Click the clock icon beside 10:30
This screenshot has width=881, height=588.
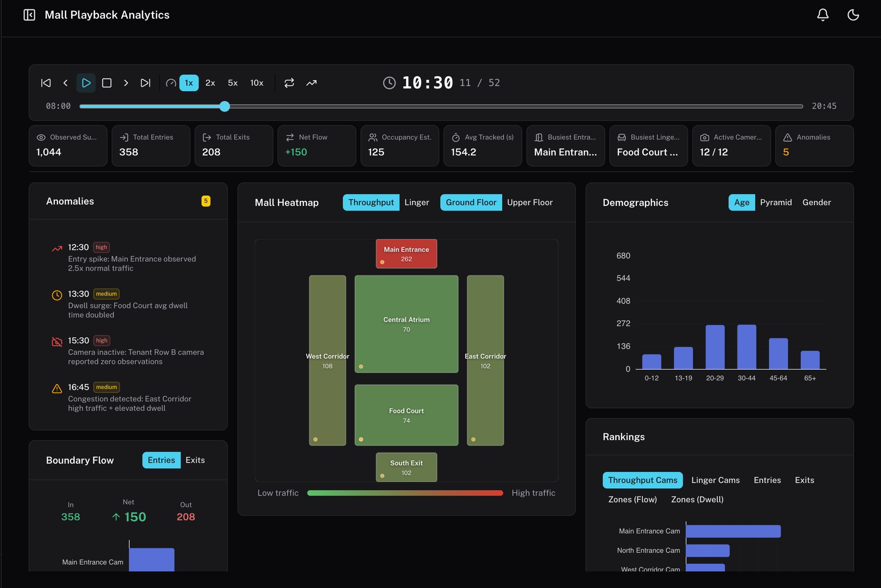point(389,83)
